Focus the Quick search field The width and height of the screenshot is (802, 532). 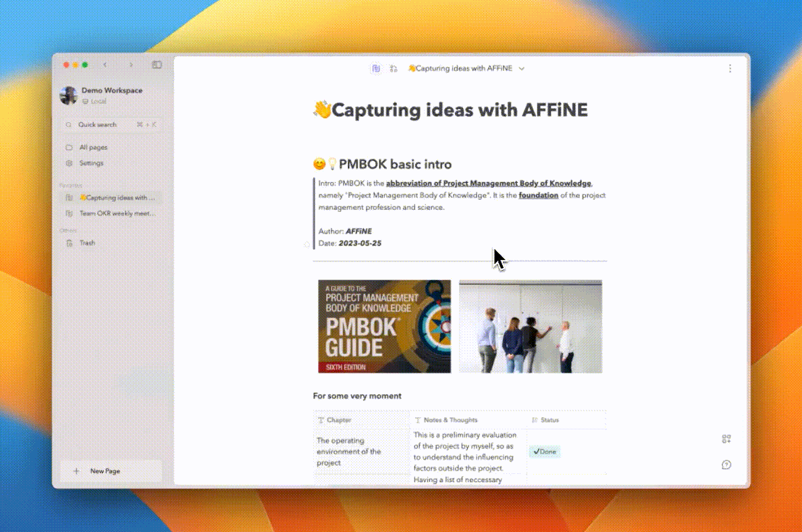[111, 125]
